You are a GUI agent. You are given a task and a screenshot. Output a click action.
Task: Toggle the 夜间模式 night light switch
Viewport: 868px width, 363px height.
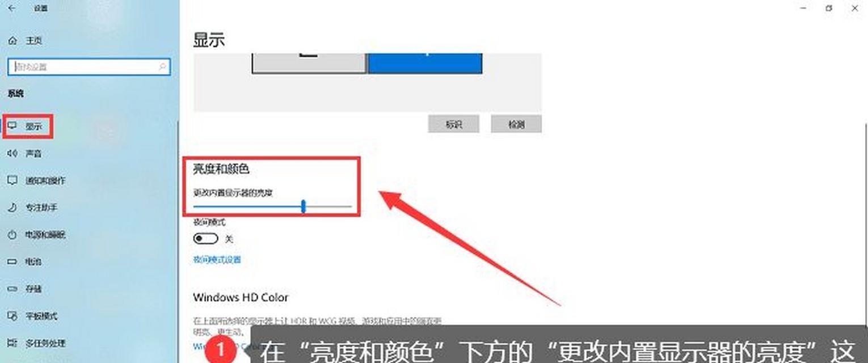pos(205,239)
